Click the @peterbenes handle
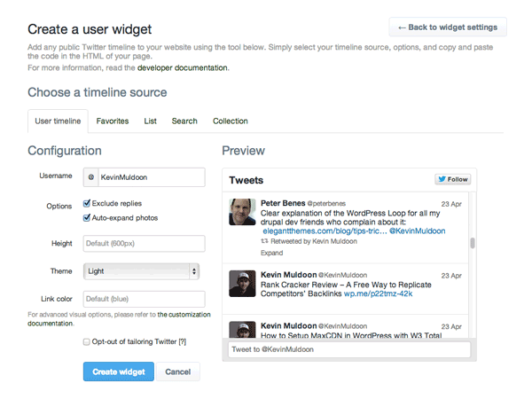532x399 pixels. [326, 204]
